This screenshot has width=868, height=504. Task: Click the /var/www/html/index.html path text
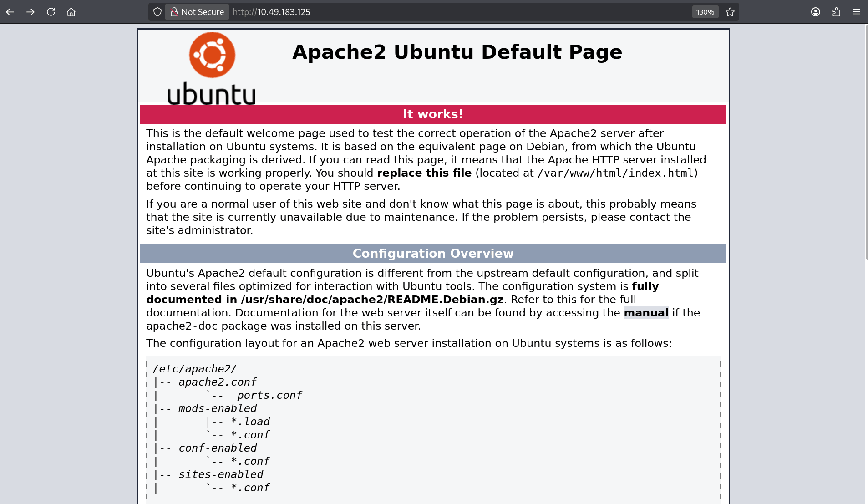[x=615, y=173]
